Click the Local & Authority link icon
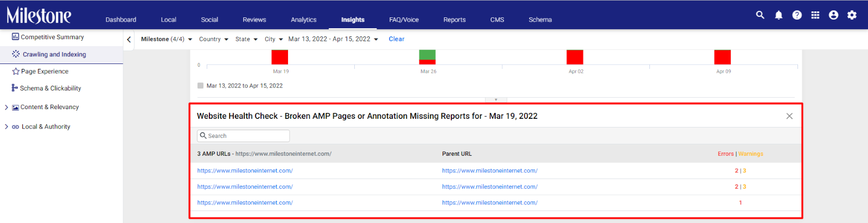 (x=15, y=127)
